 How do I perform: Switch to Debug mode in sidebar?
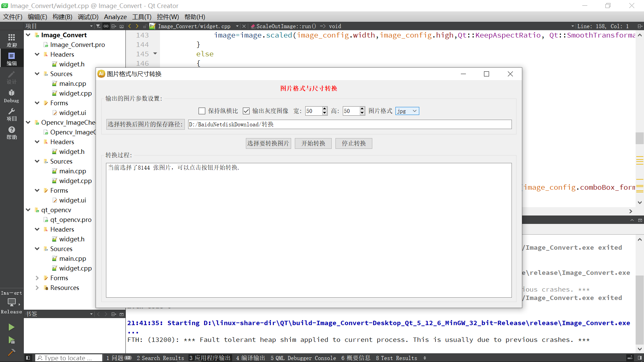point(11,96)
